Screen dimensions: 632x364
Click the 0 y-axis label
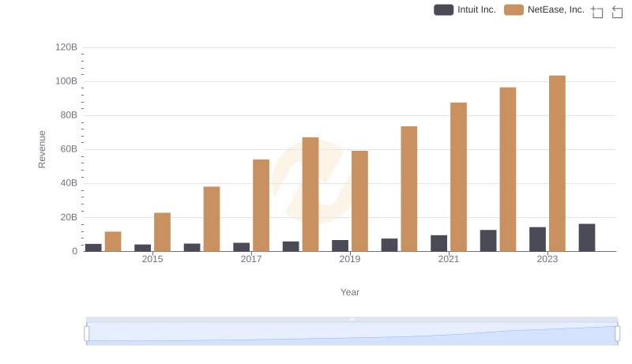(74, 251)
